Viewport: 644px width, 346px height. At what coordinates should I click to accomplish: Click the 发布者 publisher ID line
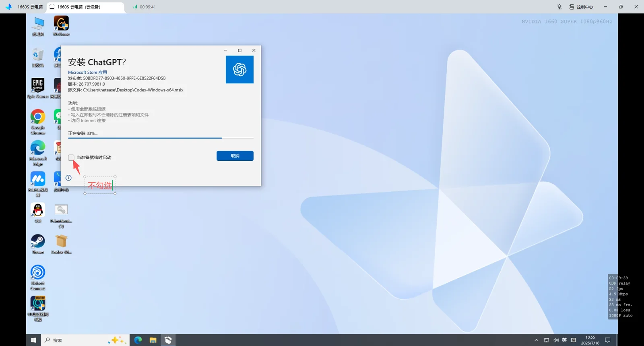[117, 78]
